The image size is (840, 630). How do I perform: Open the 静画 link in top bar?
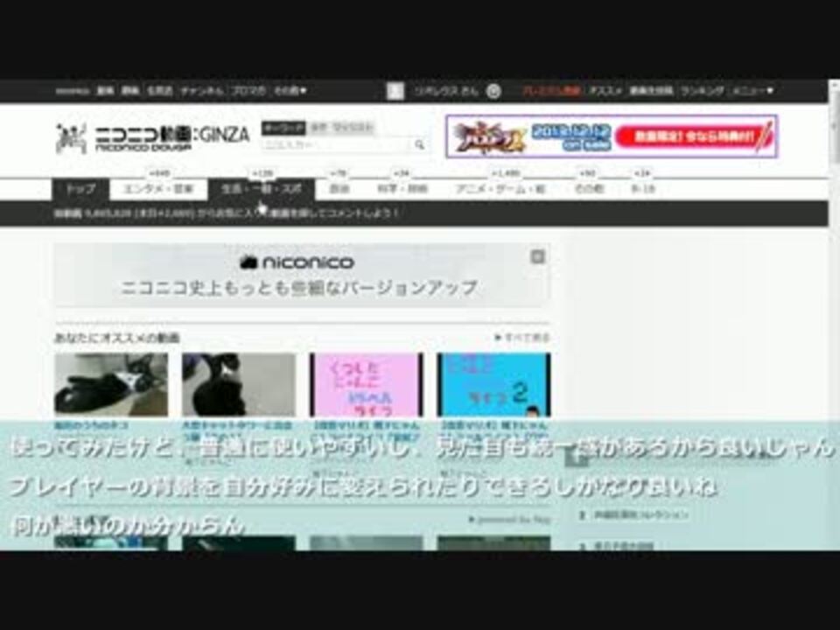pyautogui.click(x=130, y=91)
